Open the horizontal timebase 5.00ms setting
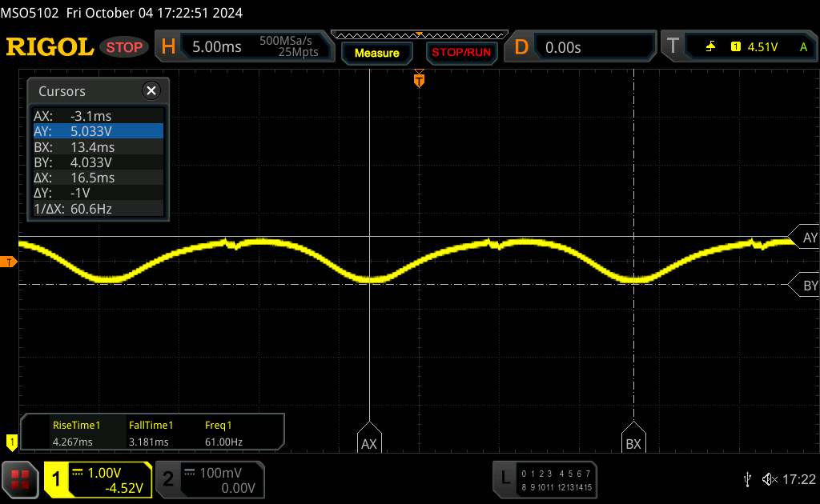This screenshot has width=820, height=504. pyautogui.click(x=244, y=46)
